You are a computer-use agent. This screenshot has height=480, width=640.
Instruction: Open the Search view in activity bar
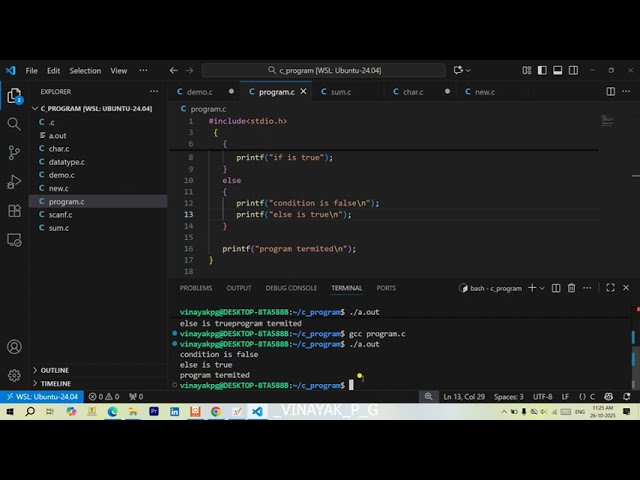14,124
